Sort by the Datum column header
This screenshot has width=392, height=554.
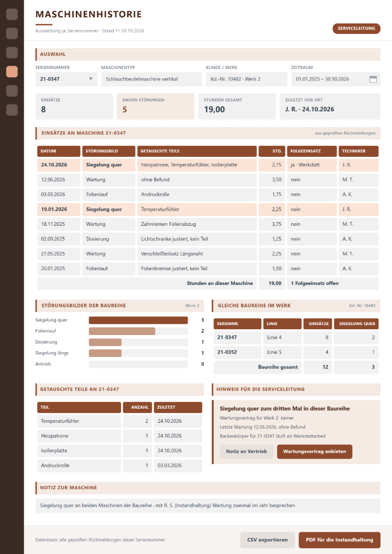point(59,151)
